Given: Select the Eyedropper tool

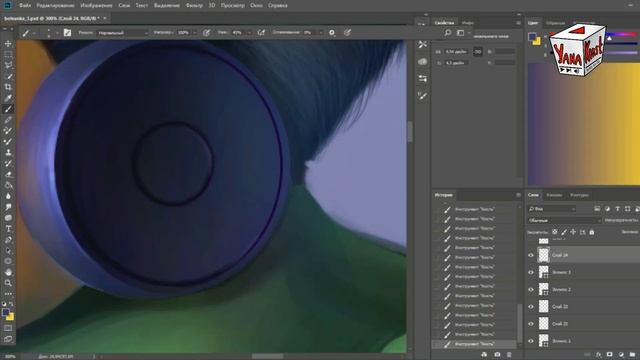Looking at the screenshot, I should coord(8,98).
